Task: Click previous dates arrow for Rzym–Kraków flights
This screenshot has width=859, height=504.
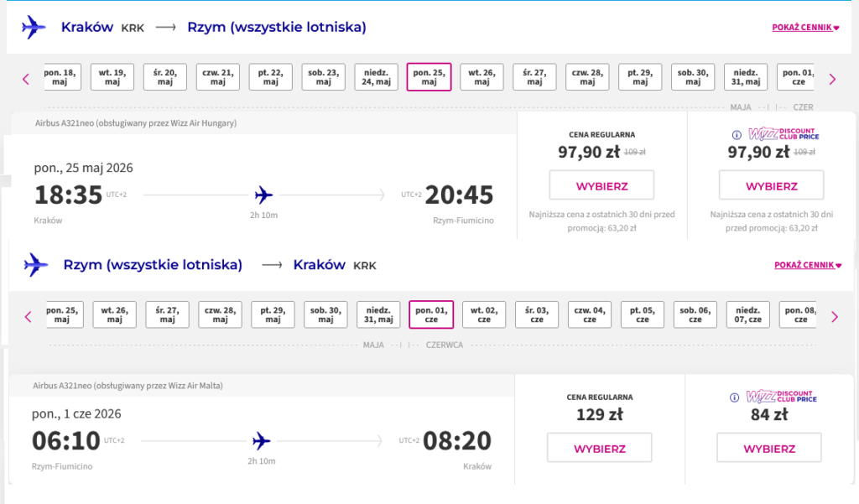Action: click(x=28, y=317)
